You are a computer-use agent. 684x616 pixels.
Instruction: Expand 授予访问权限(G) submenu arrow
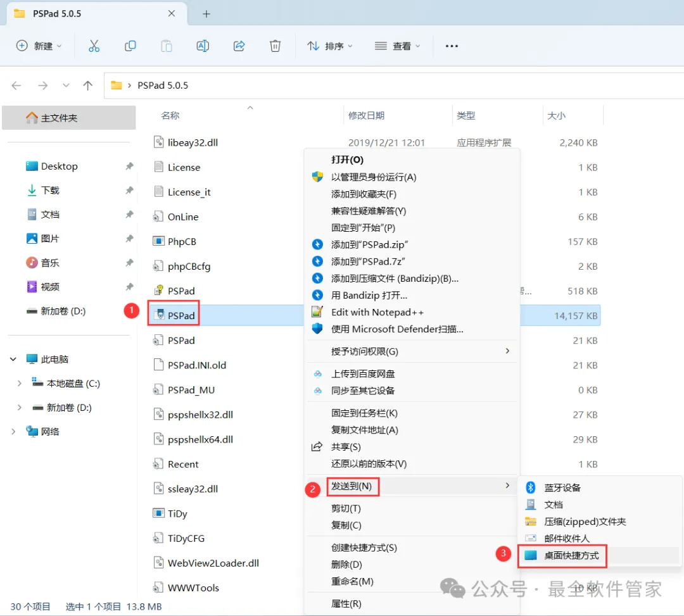click(x=507, y=351)
